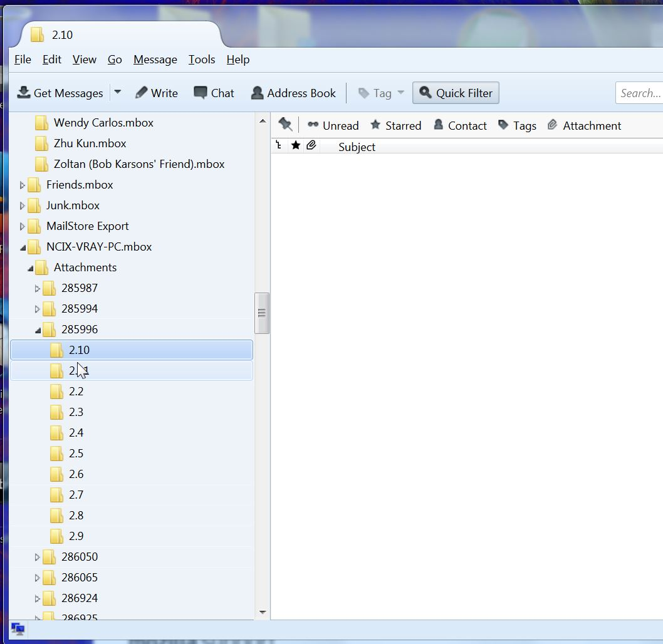The width and height of the screenshot is (663, 644).
Task: Click the pin icon in filter bar
Action: point(285,125)
